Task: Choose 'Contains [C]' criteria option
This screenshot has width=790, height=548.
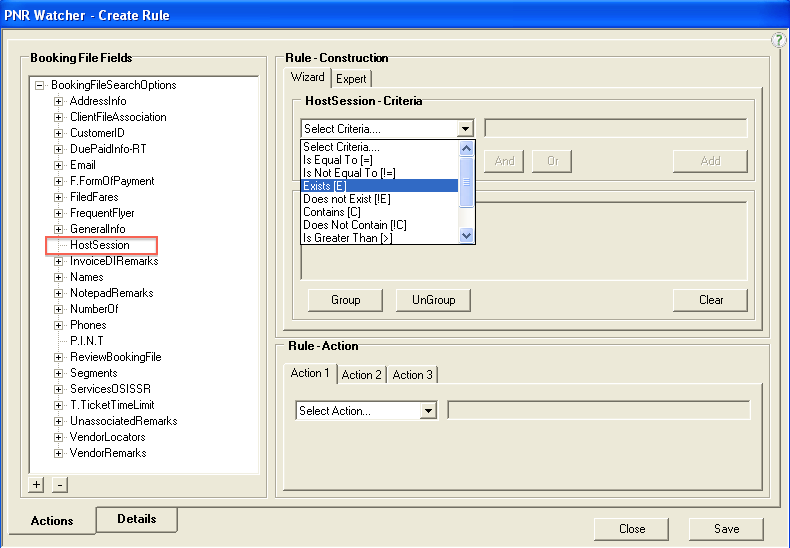Action: (x=380, y=212)
